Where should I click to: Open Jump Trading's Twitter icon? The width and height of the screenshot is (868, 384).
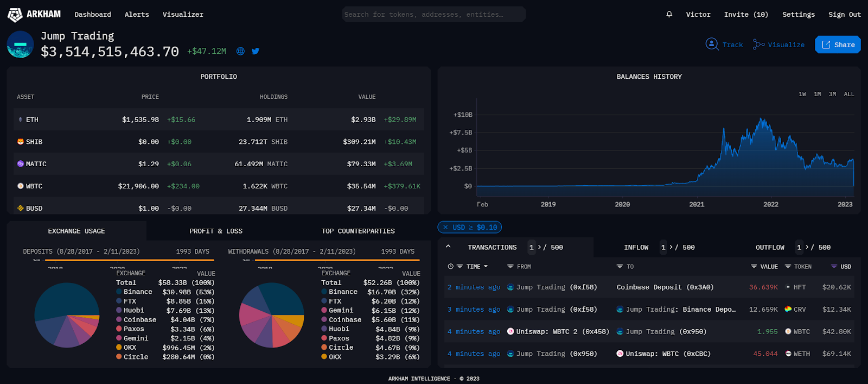tap(256, 51)
